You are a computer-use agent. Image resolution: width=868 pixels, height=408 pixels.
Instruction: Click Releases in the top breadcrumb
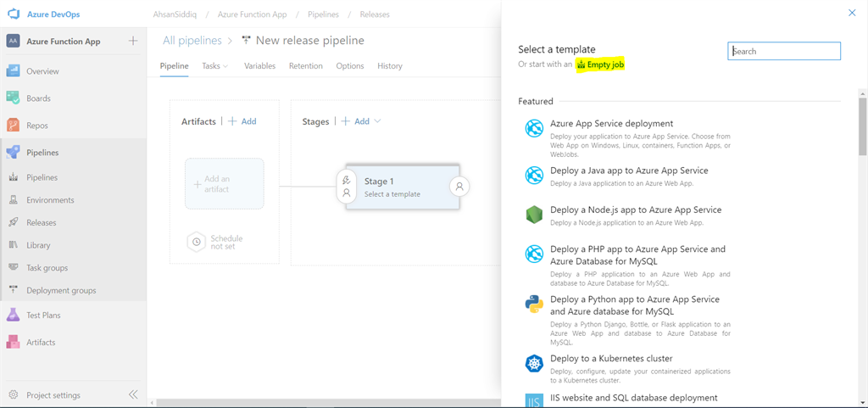coord(375,14)
